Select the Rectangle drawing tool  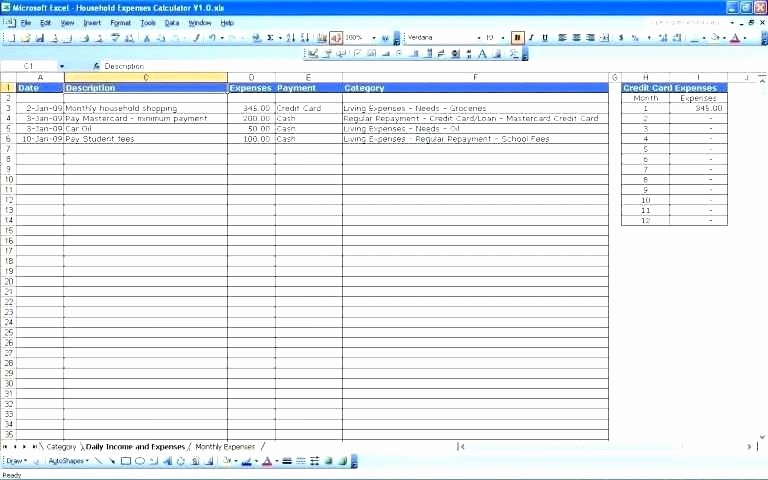[x=126, y=461]
